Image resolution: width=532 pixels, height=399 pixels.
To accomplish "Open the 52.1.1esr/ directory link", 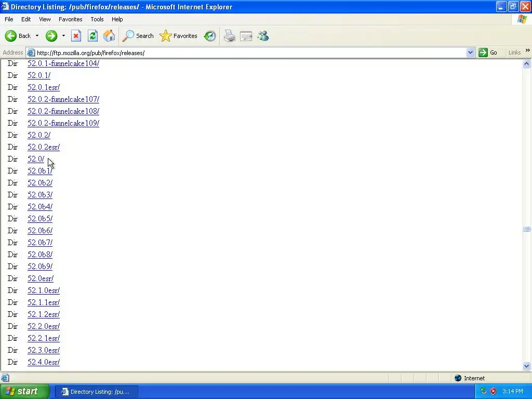I will point(44,302).
